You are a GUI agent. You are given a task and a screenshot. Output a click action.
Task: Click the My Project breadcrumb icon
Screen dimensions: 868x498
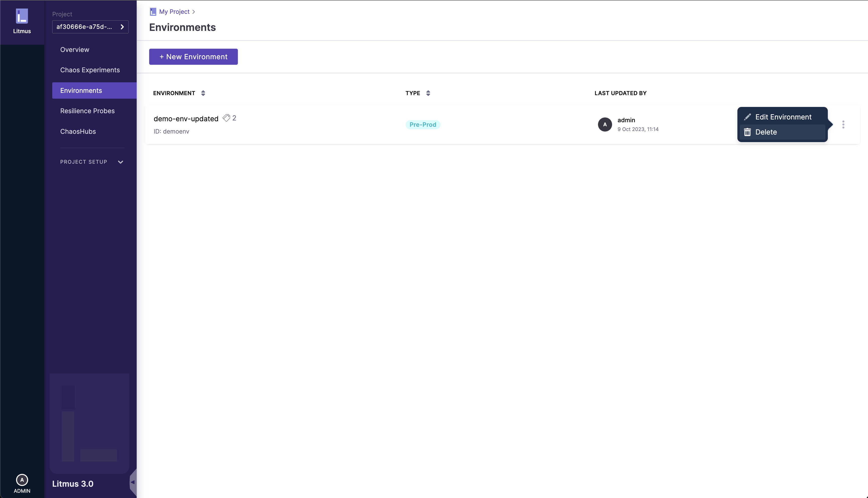coord(153,12)
